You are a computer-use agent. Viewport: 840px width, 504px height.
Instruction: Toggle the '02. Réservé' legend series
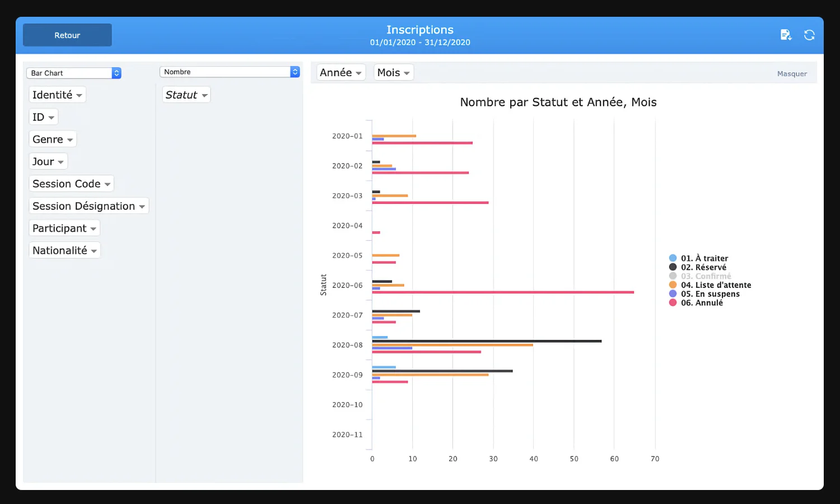pyautogui.click(x=703, y=267)
